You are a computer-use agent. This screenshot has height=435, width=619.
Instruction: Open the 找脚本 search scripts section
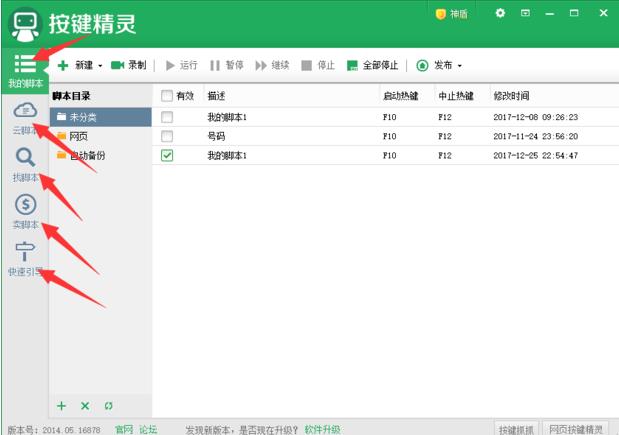25,165
